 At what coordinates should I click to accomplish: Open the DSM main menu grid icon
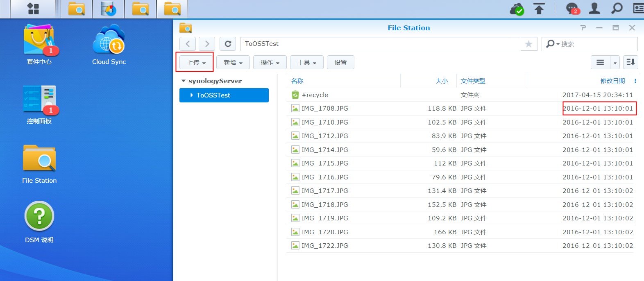click(33, 9)
